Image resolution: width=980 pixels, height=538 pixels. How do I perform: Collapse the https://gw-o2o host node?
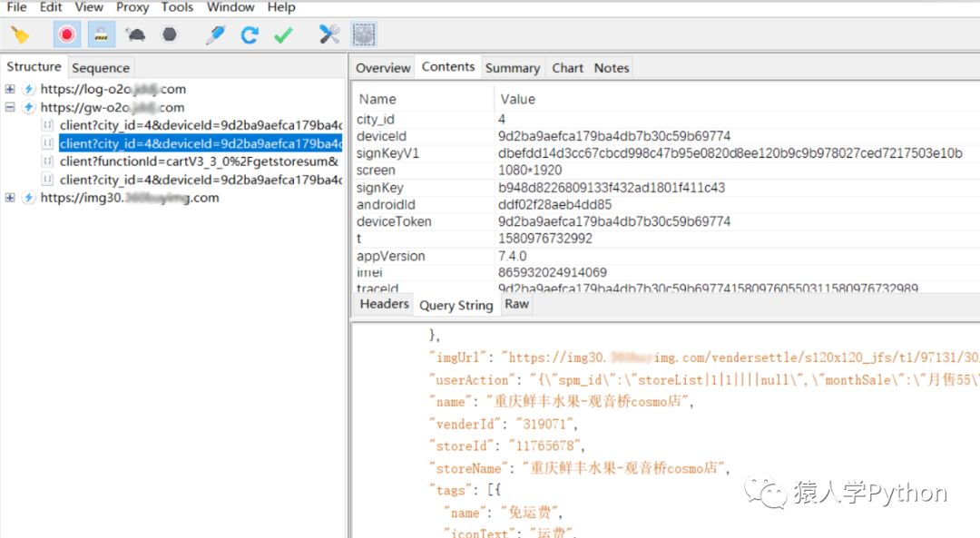point(10,107)
